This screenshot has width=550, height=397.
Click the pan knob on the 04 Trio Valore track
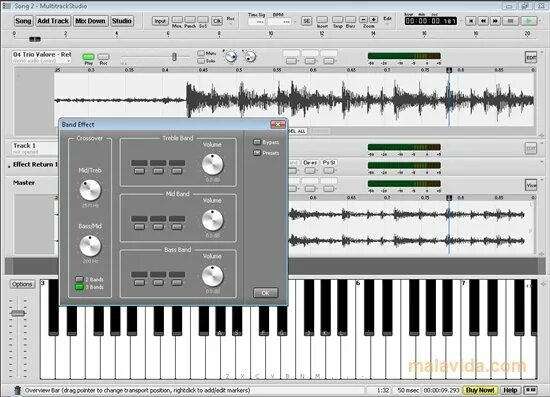[230, 56]
